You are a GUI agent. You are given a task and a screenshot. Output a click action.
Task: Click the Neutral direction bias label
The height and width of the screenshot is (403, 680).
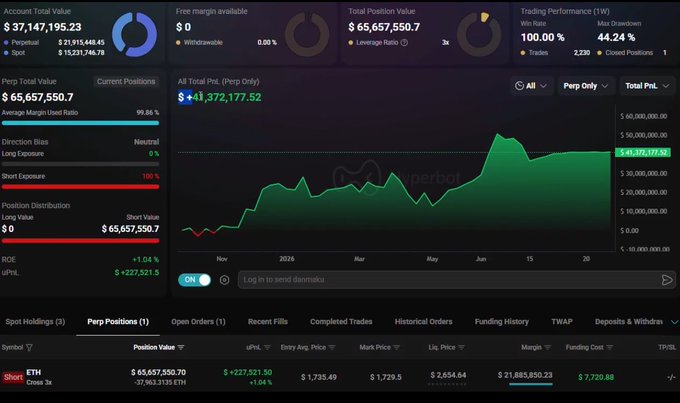tap(147, 142)
